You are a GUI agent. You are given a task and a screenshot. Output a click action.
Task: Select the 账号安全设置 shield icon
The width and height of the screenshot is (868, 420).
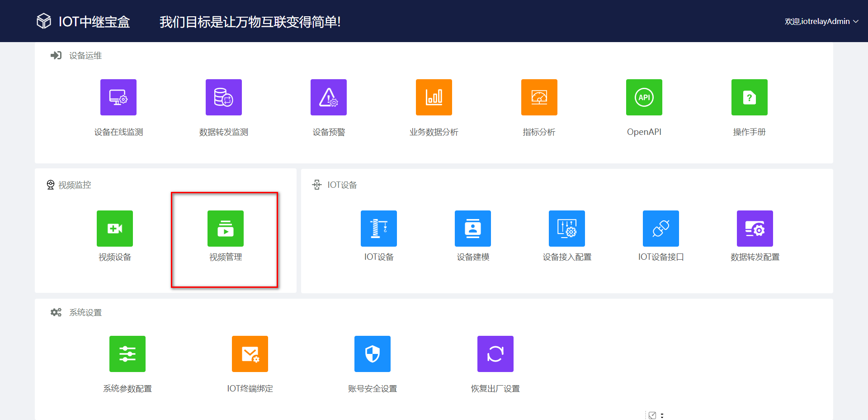coord(373,354)
